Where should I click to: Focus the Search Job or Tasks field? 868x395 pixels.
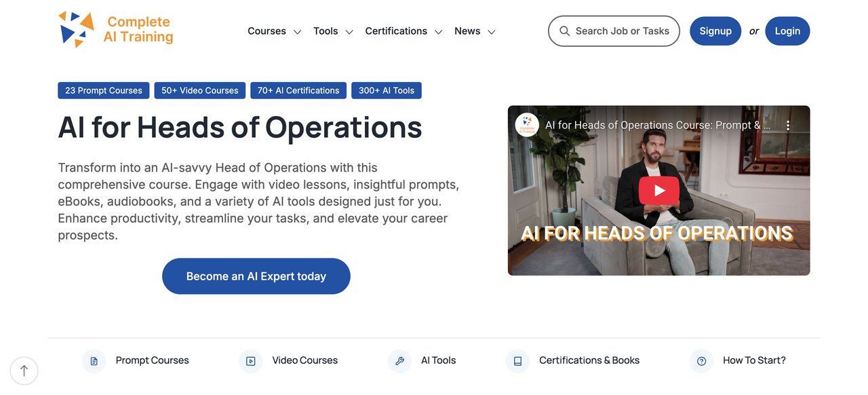click(x=622, y=31)
